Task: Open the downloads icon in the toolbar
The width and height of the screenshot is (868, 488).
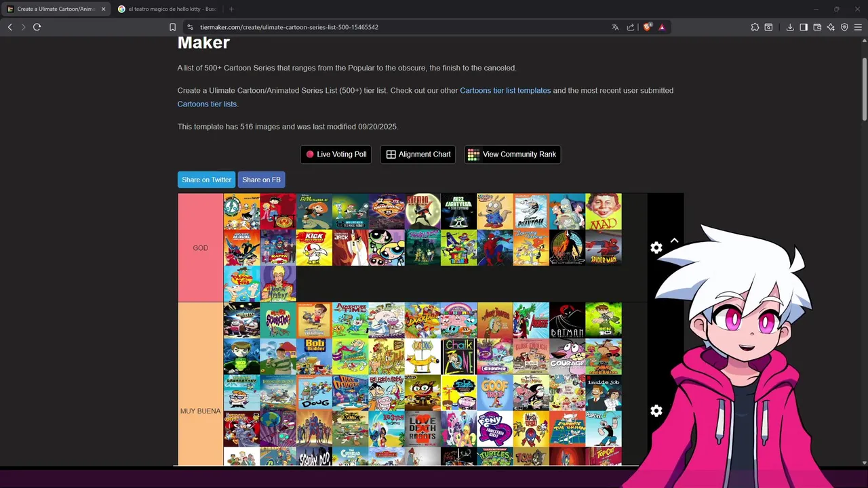Action: click(x=790, y=27)
